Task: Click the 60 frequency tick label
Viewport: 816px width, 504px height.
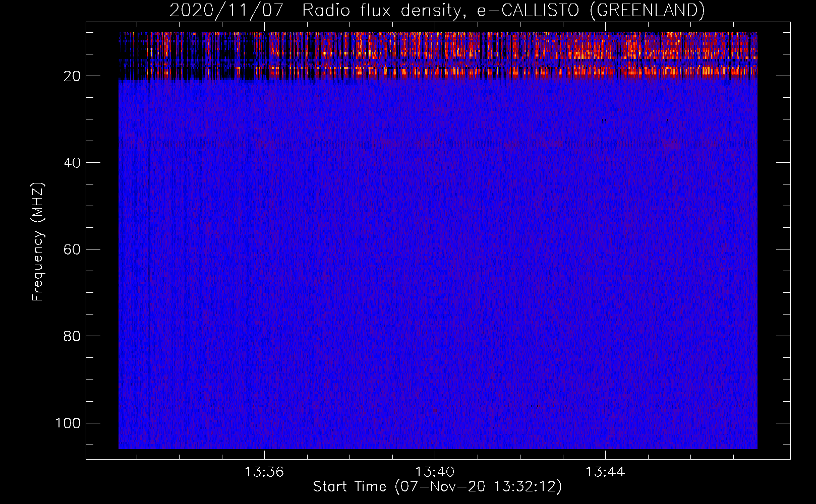Action: point(72,249)
